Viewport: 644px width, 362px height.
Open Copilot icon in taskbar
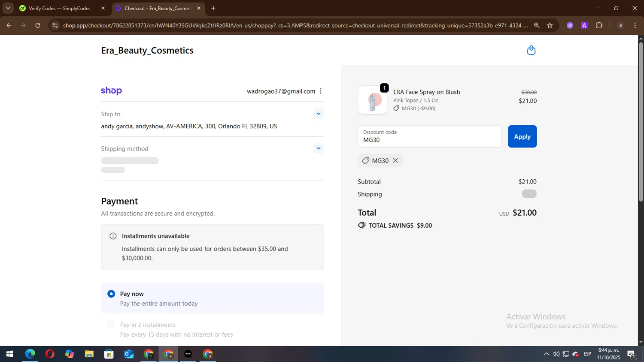(70, 354)
